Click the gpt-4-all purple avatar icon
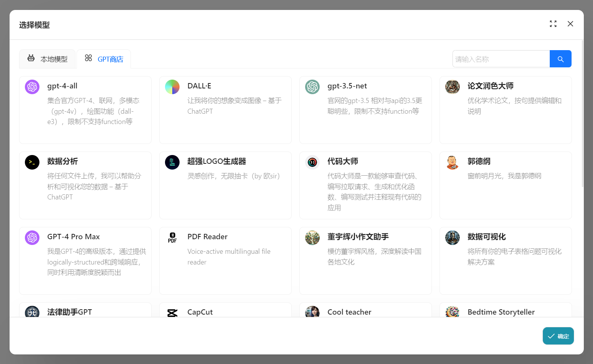This screenshot has width=593, height=364. click(x=32, y=87)
